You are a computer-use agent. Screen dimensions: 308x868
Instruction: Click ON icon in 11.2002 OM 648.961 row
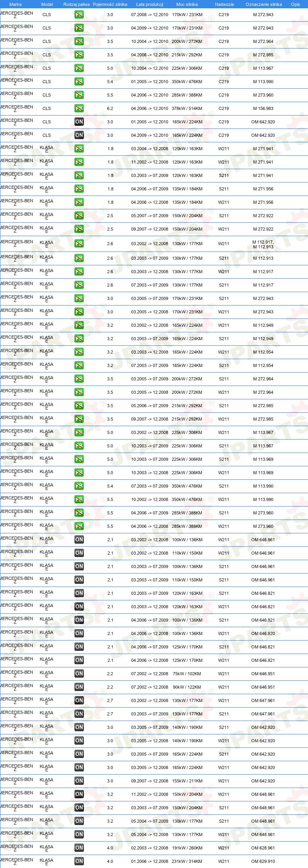pos(79,794)
